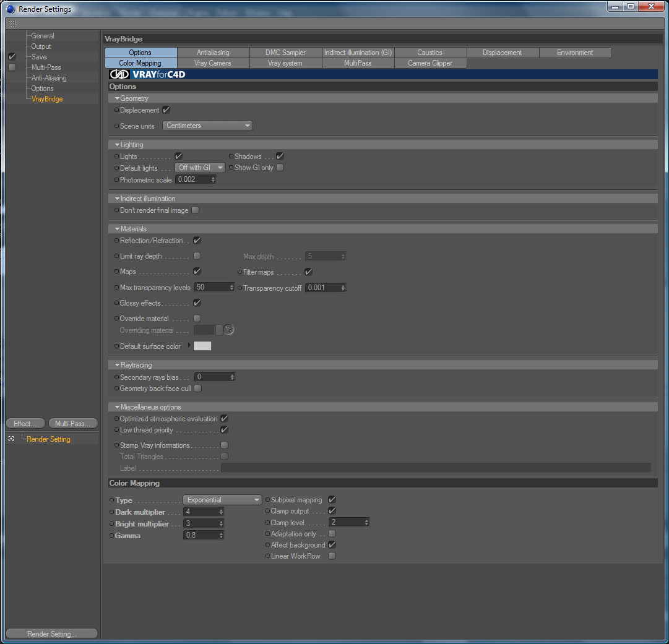Enable Don't render final image
Viewport: 669px width, 644px height.
[196, 210]
